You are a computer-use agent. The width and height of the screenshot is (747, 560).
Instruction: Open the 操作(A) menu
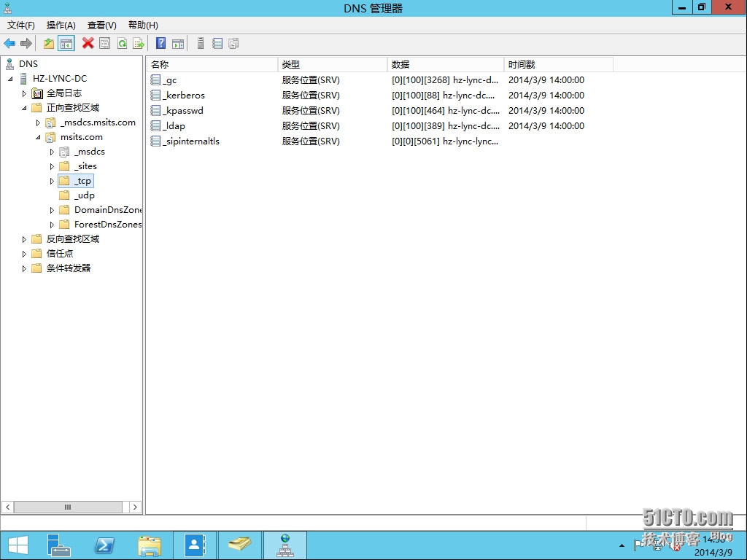click(x=61, y=26)
